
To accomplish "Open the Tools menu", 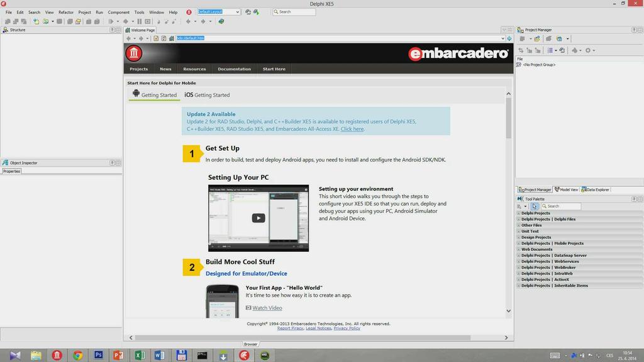I will pyautogui.click(x=139, y=13).
